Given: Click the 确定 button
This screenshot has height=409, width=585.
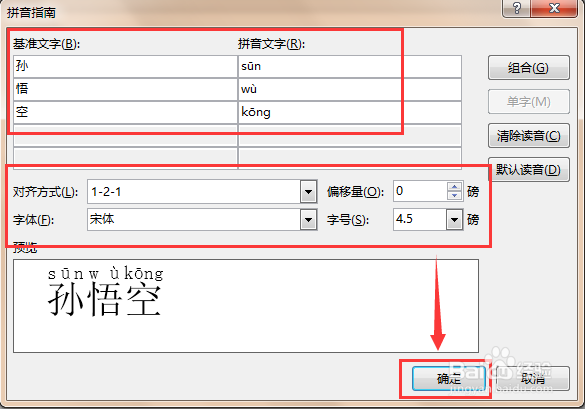Looking at the screenshot, I should (449, 378).
